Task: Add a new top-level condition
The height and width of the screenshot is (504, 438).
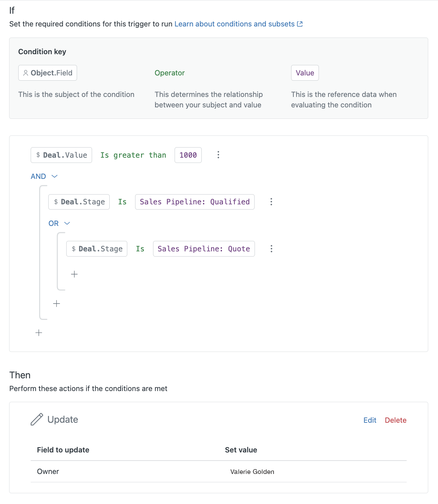Action: point(39,333)
